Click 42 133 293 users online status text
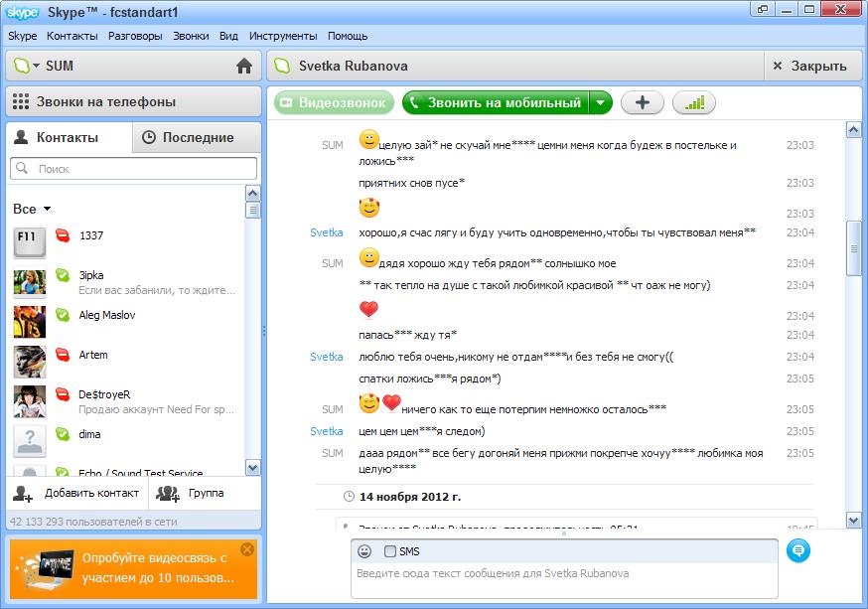This screenshot has height=609, width=868. pos(93,522)
